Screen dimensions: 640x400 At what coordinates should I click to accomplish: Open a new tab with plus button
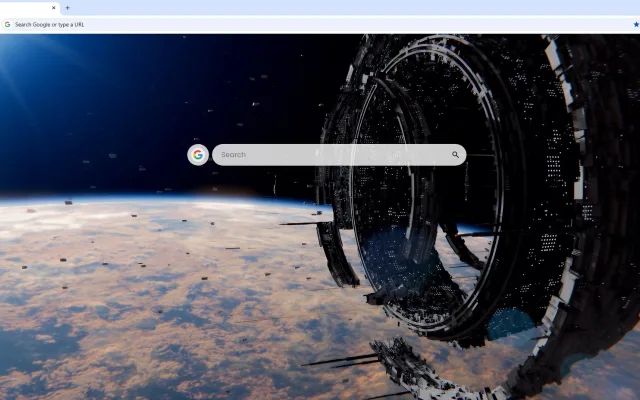pyautogui.click(x=67, y=8)
